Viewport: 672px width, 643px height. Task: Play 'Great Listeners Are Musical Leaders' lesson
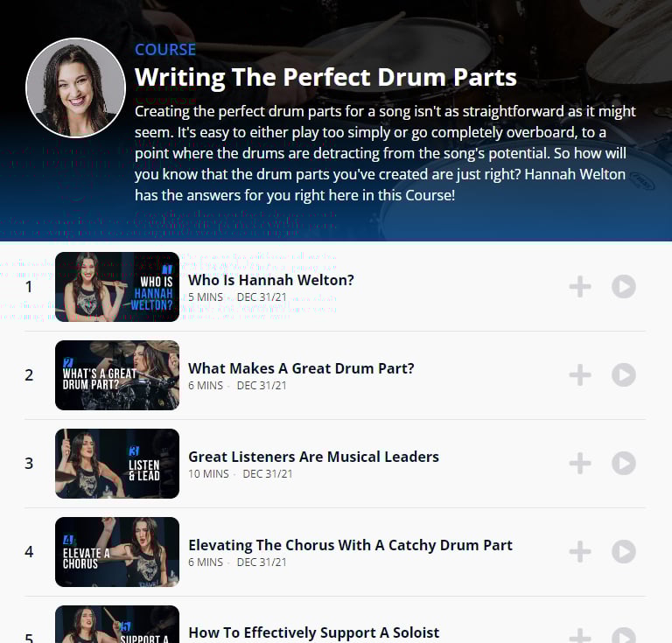tap(624, 463)
